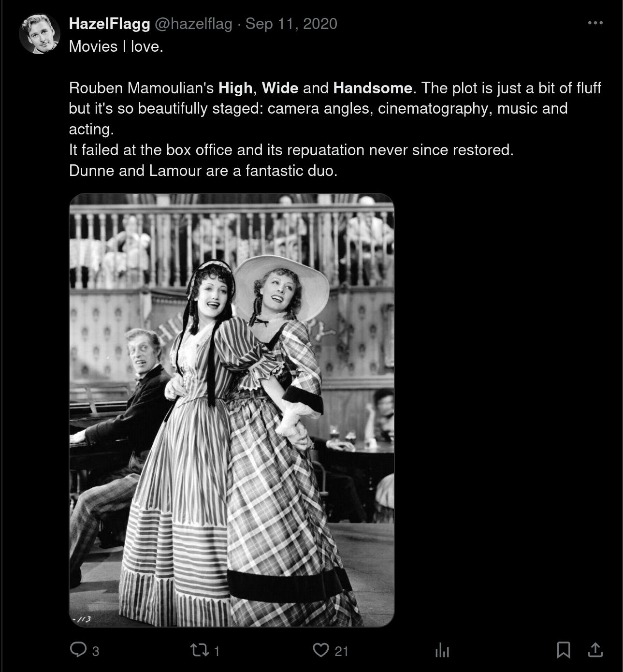Open the Sep 11, 2020 timestamp permalink

coord(291,24)
